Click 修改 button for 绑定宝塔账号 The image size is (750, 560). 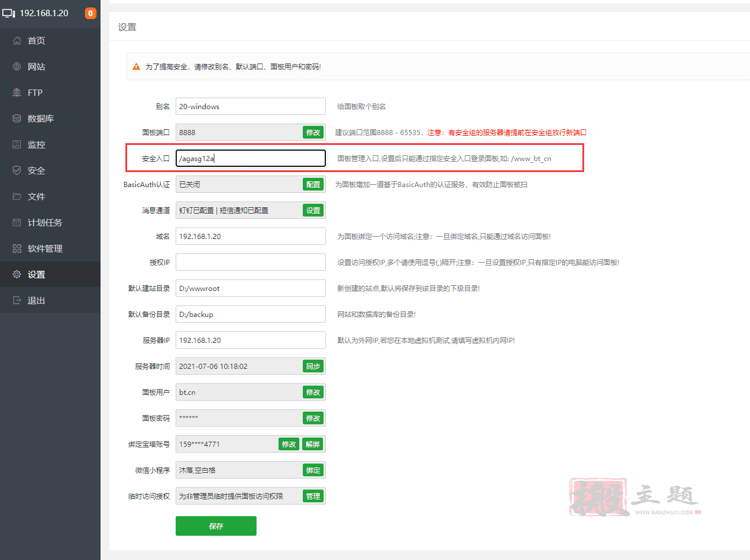pos(289,444)
